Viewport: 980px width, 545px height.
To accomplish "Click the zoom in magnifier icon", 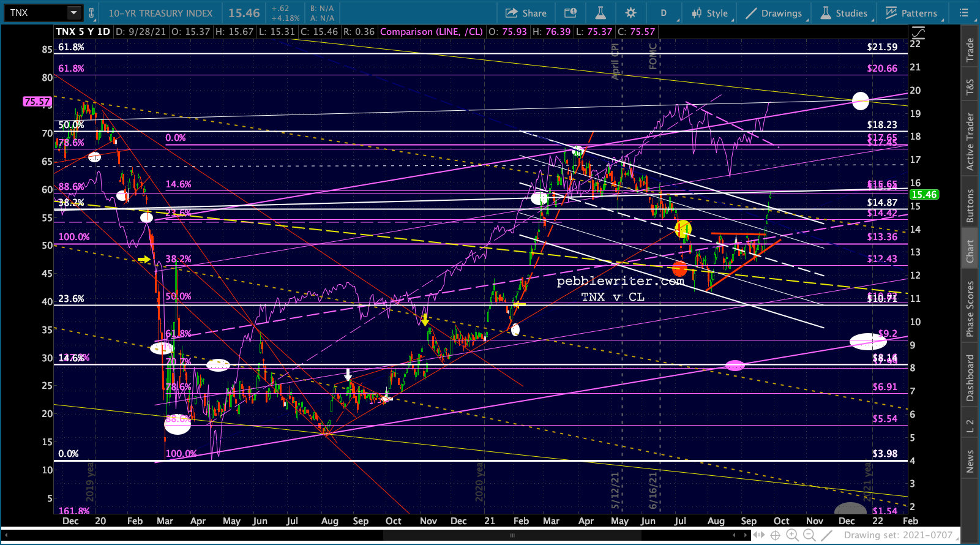I will (792, 535).
